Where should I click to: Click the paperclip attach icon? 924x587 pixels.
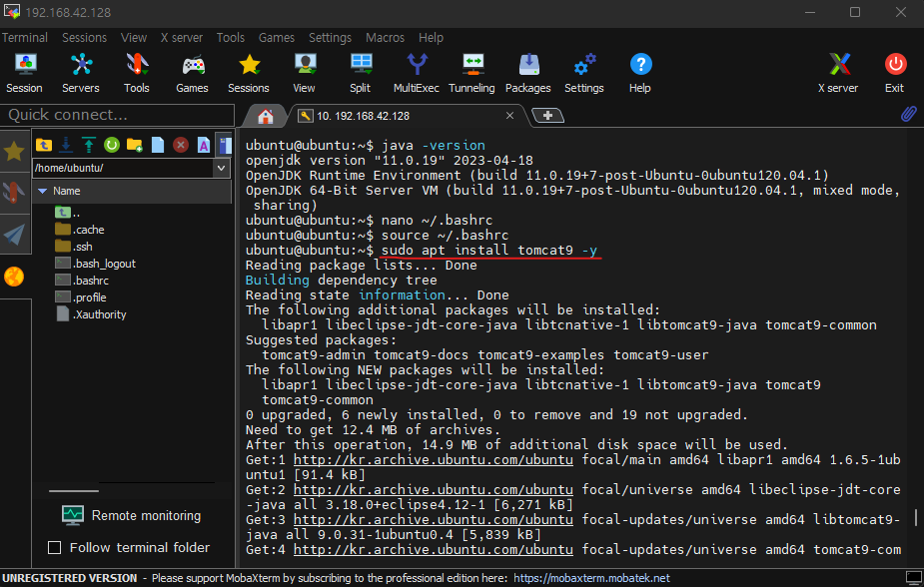(x=909, y=114)
